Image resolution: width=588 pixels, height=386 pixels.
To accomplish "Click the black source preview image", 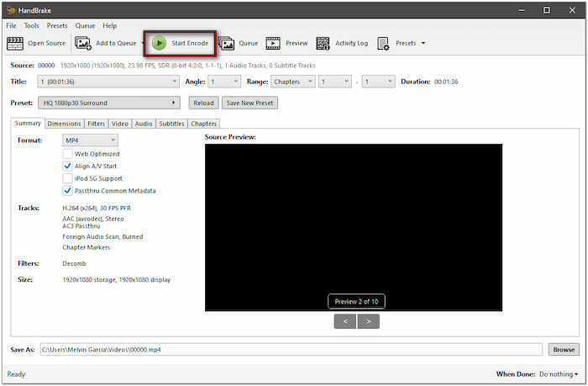I will point(354,227).
